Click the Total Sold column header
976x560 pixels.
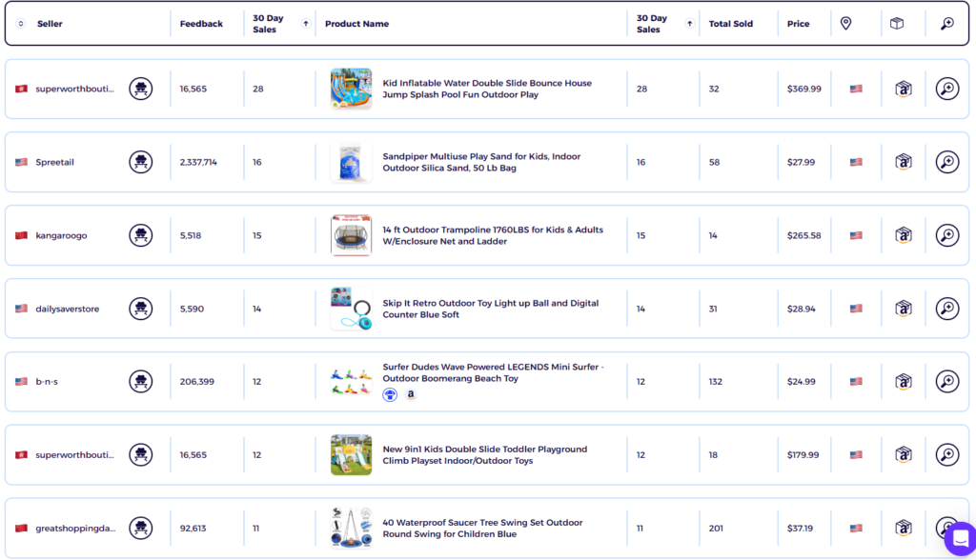731,24
